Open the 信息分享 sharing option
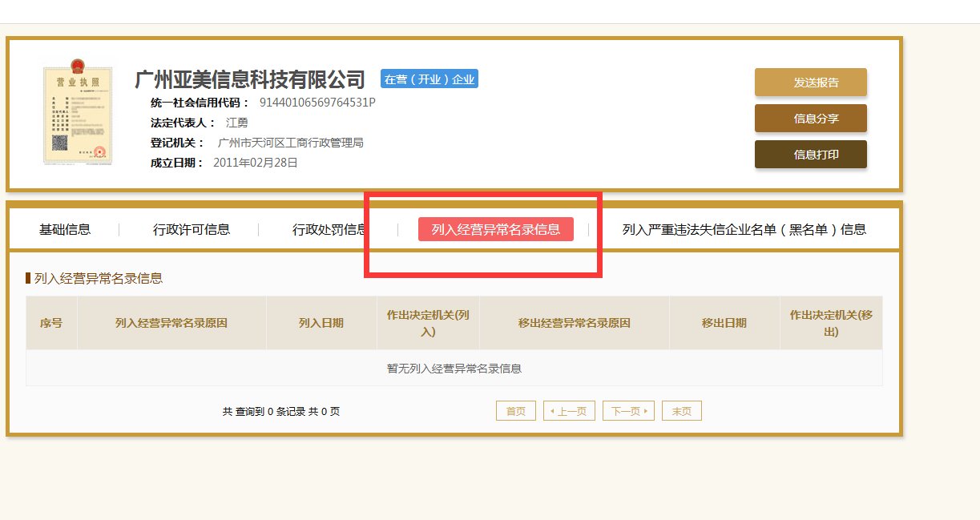 [x=810, y=118]
